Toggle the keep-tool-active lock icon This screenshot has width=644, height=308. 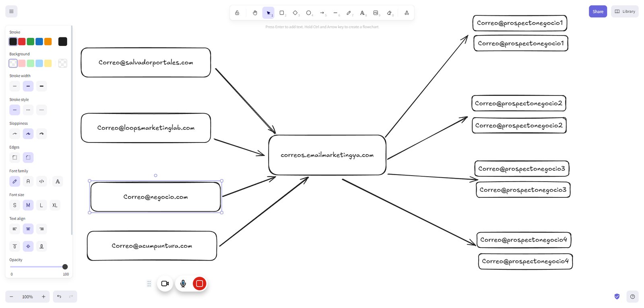[x=237, y=13]
